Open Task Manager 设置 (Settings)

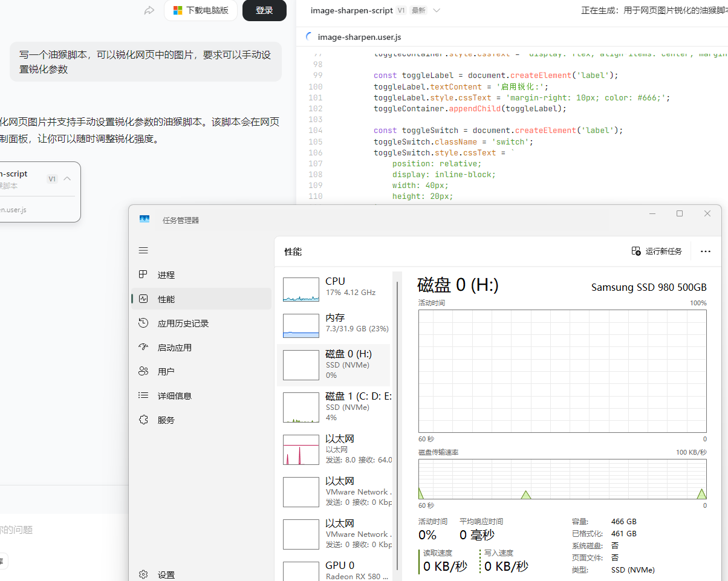click(x=201, y=574)
